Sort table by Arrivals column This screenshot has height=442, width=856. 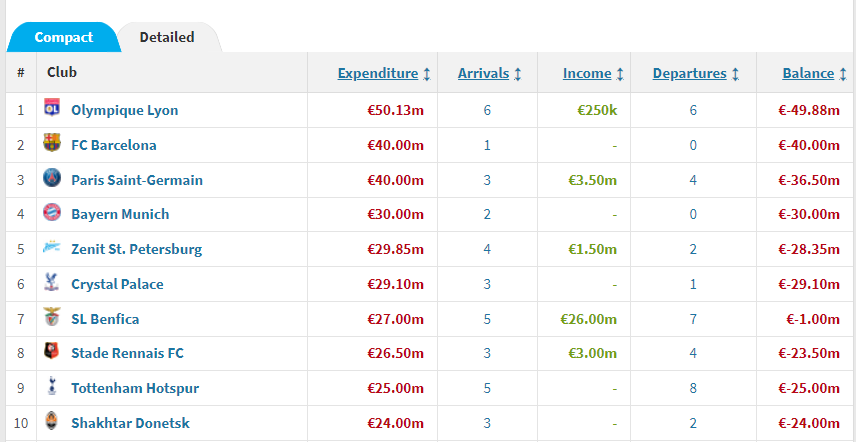coord(484,73)
